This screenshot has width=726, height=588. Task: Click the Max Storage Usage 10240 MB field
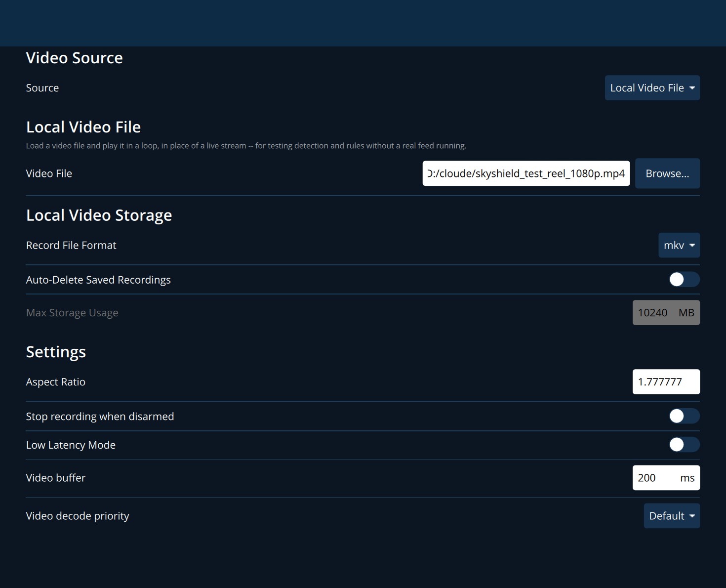tap(666, 313)
